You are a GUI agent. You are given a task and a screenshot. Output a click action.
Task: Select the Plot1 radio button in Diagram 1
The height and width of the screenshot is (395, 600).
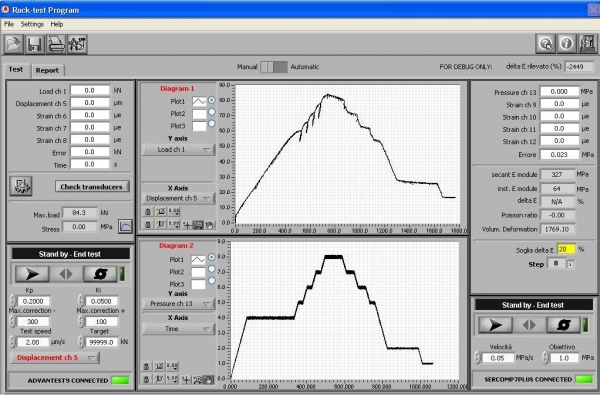tap(211, 100)
